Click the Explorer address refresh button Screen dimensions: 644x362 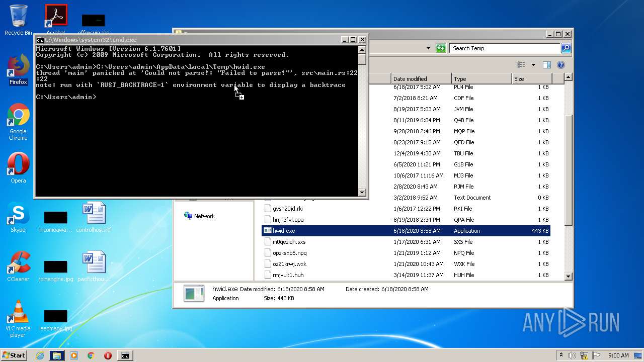pyautogui.click(x=441, y=48)
